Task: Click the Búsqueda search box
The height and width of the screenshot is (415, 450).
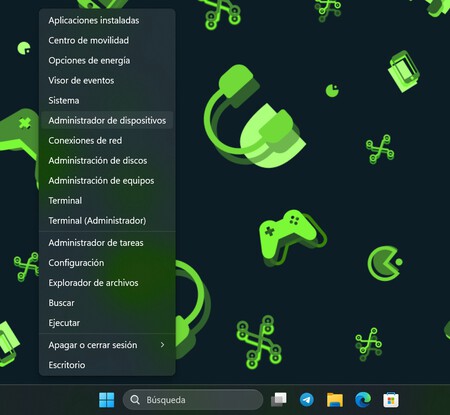Action: [193, 400]
